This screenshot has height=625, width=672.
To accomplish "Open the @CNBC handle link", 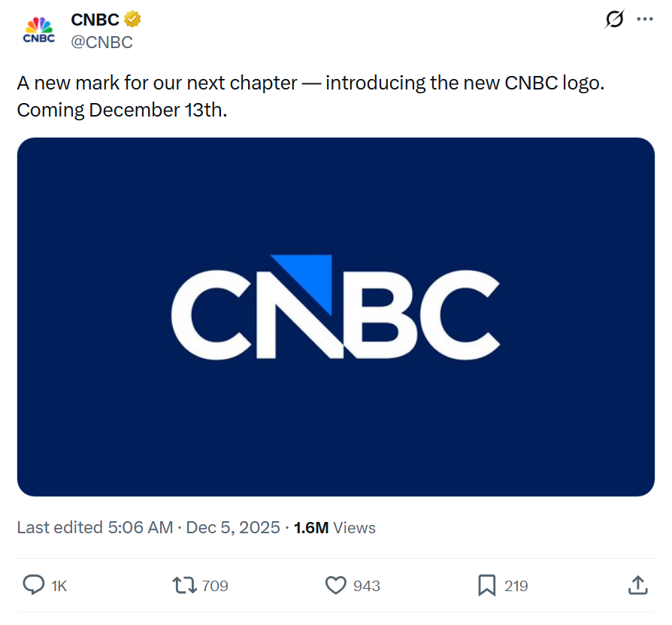I will click(x=101, y=42).
